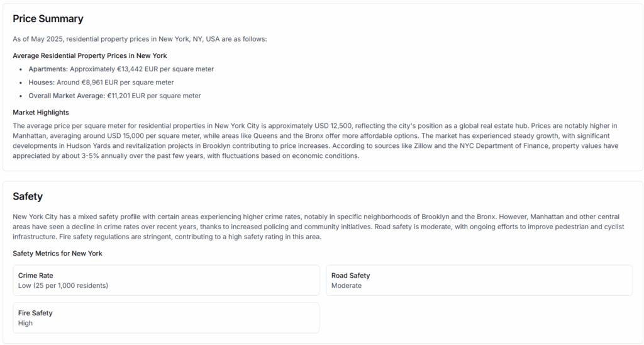Click the Market Highlights paragraph mentioning Hudson Yards
Viewport: 644px width, 345px height.
coord(316,140)
